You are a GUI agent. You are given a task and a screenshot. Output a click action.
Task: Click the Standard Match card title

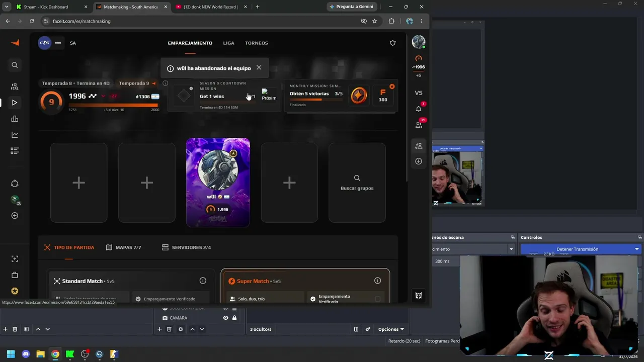82,281
